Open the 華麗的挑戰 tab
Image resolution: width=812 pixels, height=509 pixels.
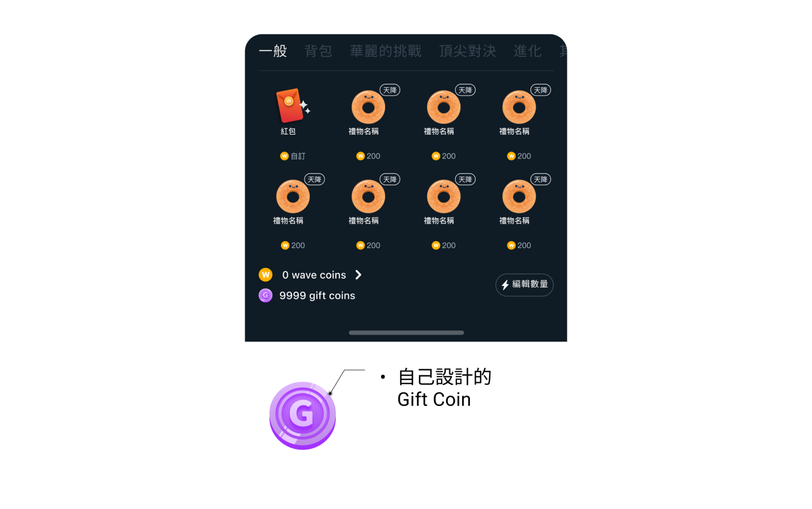click(x=386, y=51)
